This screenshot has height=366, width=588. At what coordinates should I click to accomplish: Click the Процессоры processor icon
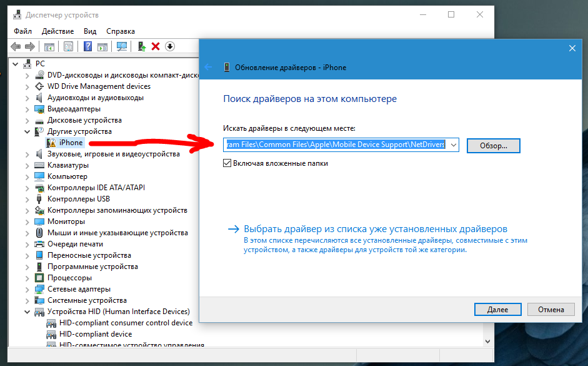coord(39,278)
